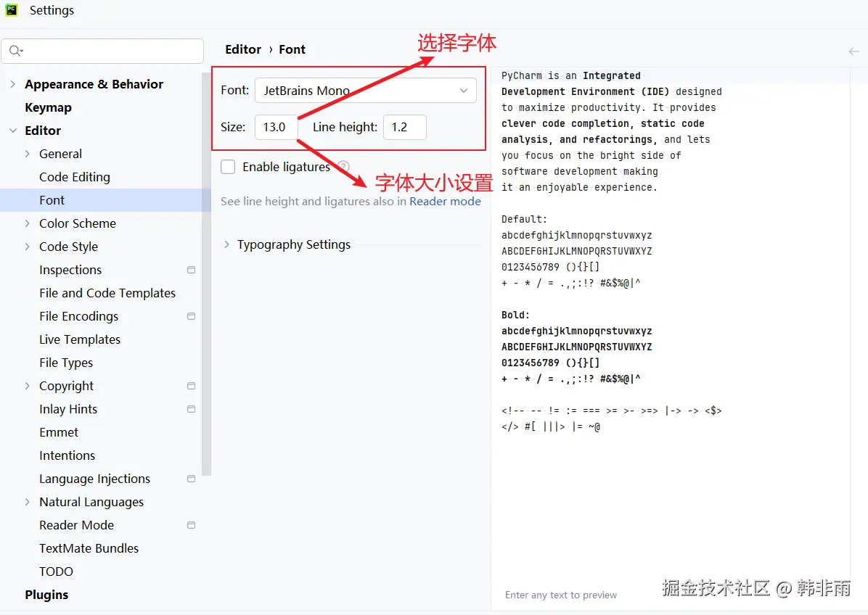Image resolution: width=868 pixels, height=615 pixels.
Task: Open TODO settings
Action: pyautogui.click(x=56, y=572)
